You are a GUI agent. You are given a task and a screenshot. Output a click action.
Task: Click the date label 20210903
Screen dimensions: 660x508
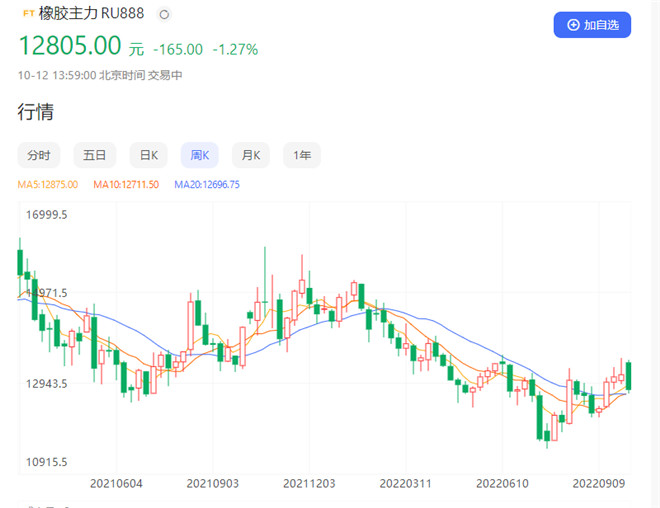click(213, 484)
